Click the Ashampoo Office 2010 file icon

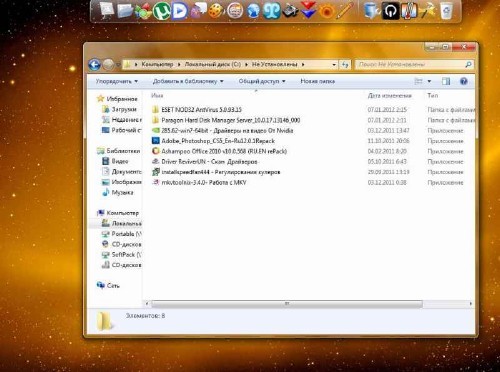point(155,151)
